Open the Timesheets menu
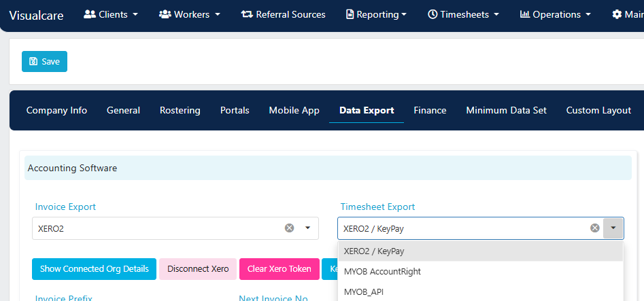This screenshot has height=301, width=644. (x=464, y=14)
